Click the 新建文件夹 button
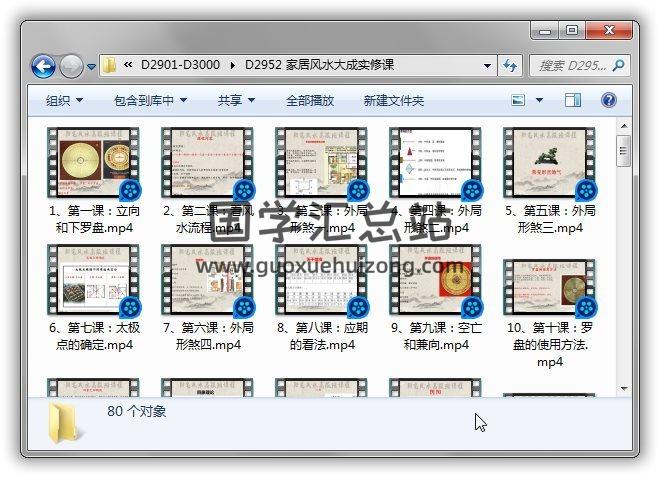The width and height of the screenshot is (660, 478). point(393,100)
